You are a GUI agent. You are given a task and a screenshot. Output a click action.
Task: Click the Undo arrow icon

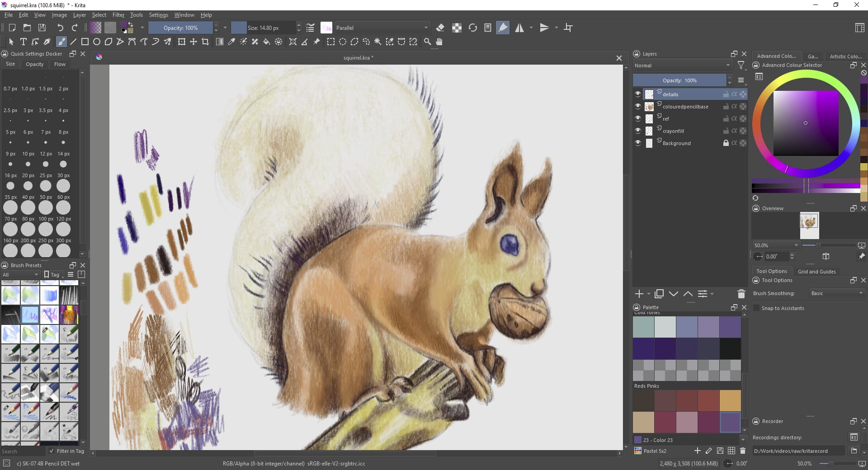point(60,28)
